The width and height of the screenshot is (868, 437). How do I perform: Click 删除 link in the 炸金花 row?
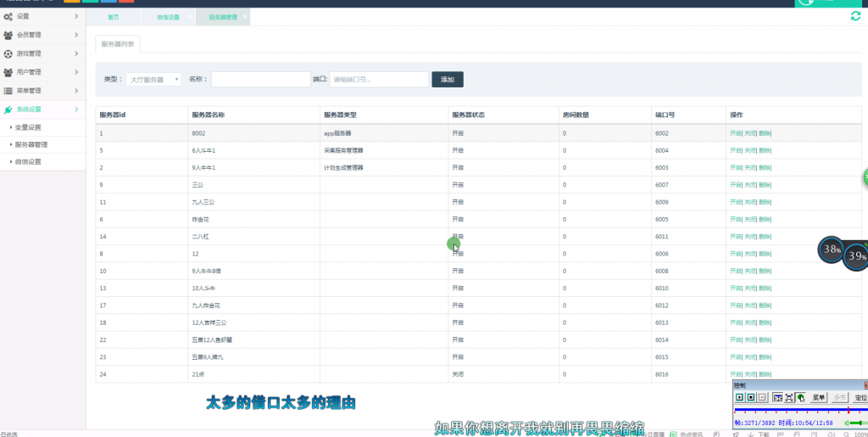pos(764,219)
